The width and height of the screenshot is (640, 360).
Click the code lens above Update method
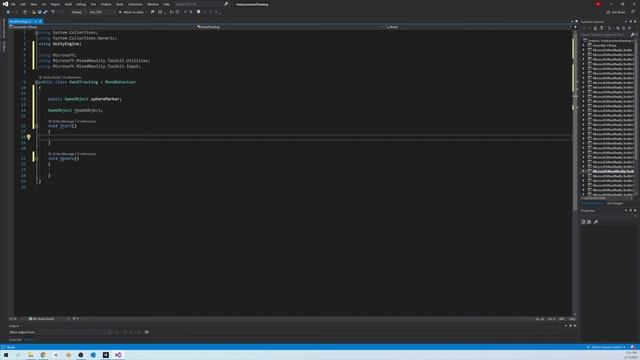pos(72,154)
